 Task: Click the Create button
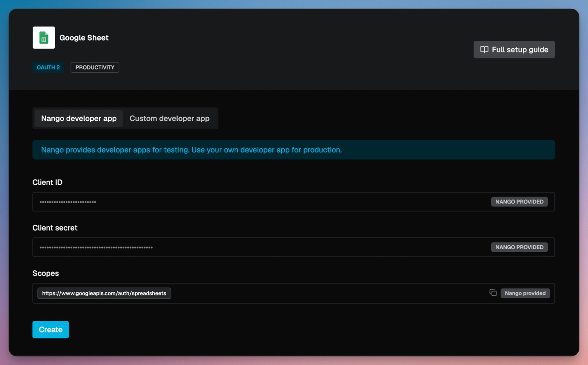(51, 329)
